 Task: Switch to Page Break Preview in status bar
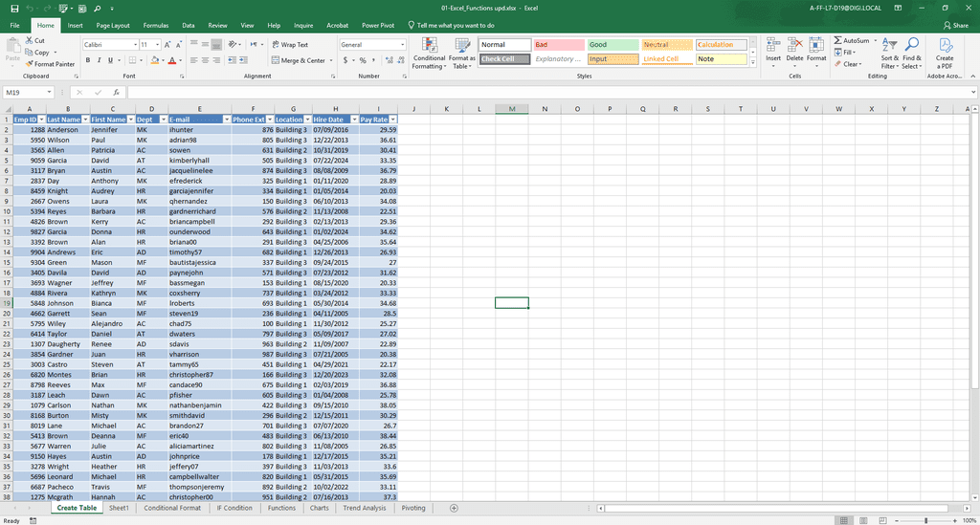(882, 520)
